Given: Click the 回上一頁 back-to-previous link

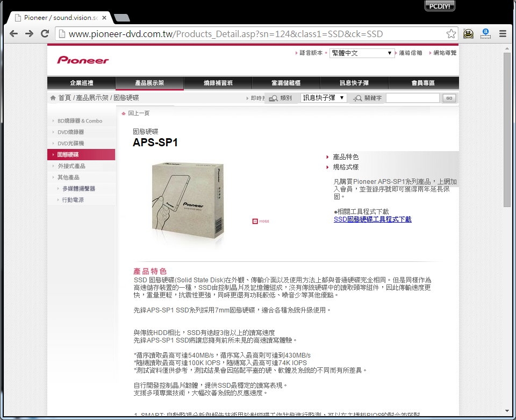Looking at the screenshot, I should pyautogui.click(x=139, y=113).
